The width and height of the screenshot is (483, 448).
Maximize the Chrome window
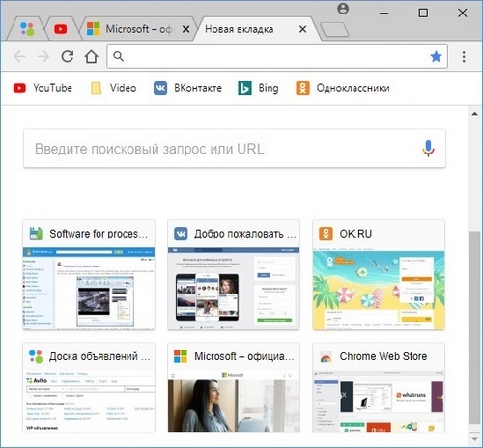coord(423,13)
